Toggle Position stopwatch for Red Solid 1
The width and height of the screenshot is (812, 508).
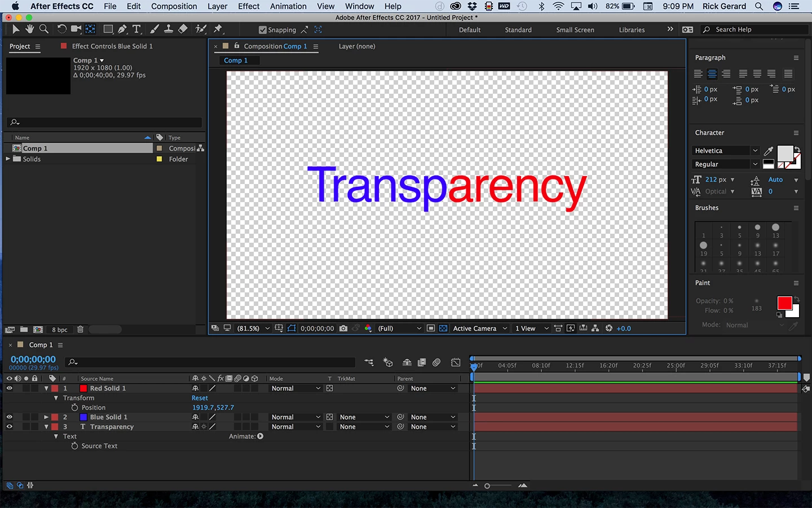coord(74,408)
